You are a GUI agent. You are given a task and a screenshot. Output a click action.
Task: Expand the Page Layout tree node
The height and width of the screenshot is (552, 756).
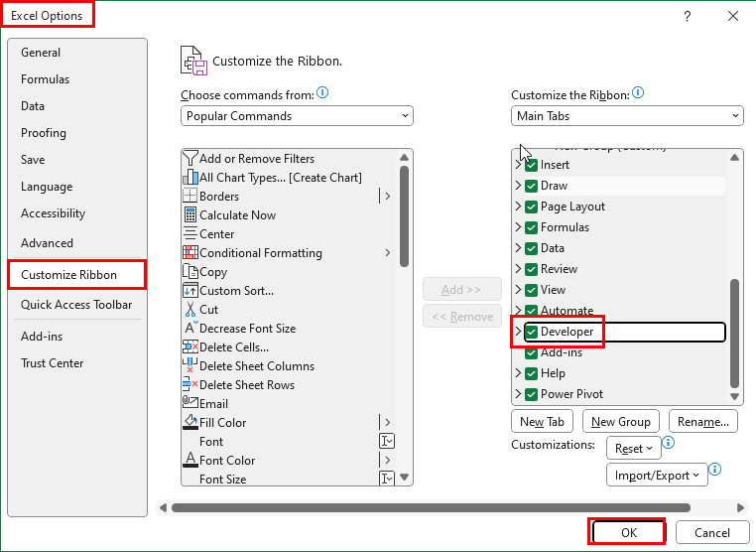click(x=518, y=207)
